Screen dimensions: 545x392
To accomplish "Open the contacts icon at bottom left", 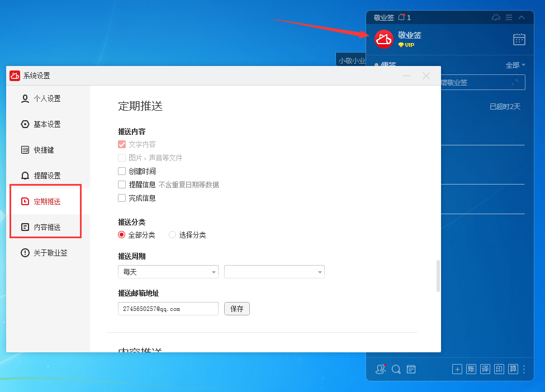I will (x=381, y=369).
